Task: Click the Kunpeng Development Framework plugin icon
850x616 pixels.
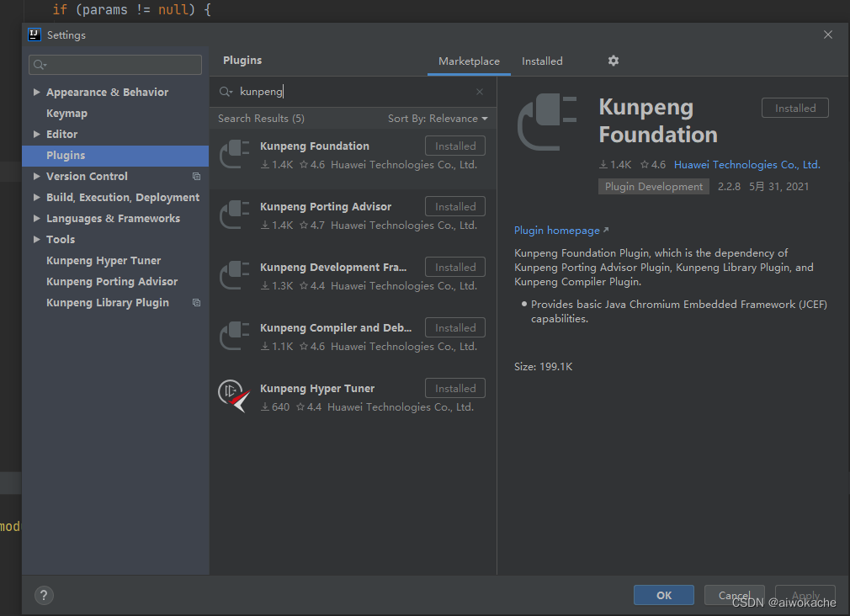Action: pos(234,276)
